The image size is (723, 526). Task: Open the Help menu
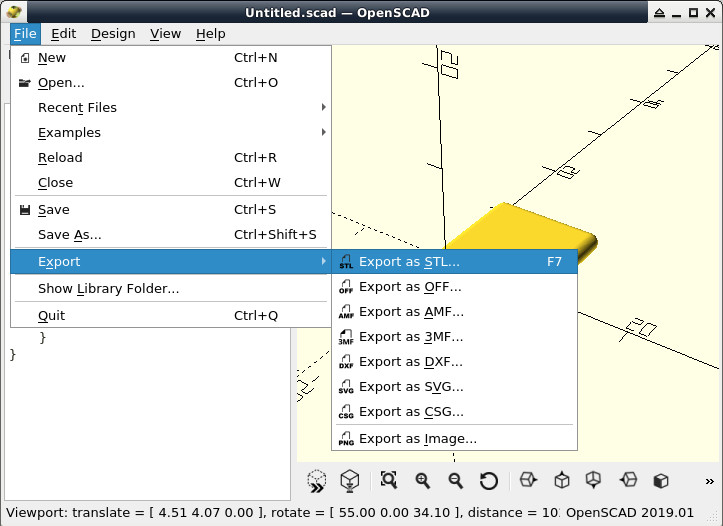[x=210, y=34]
